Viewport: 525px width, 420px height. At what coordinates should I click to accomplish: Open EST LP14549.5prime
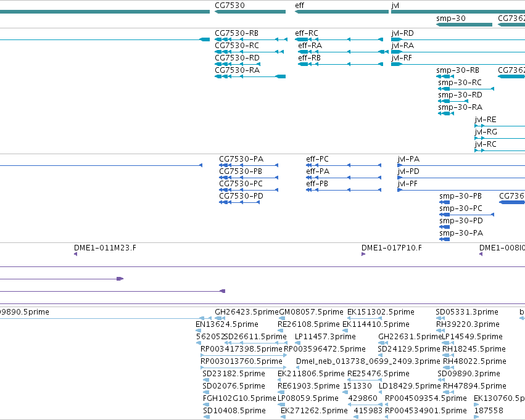[x=448, y=343]
